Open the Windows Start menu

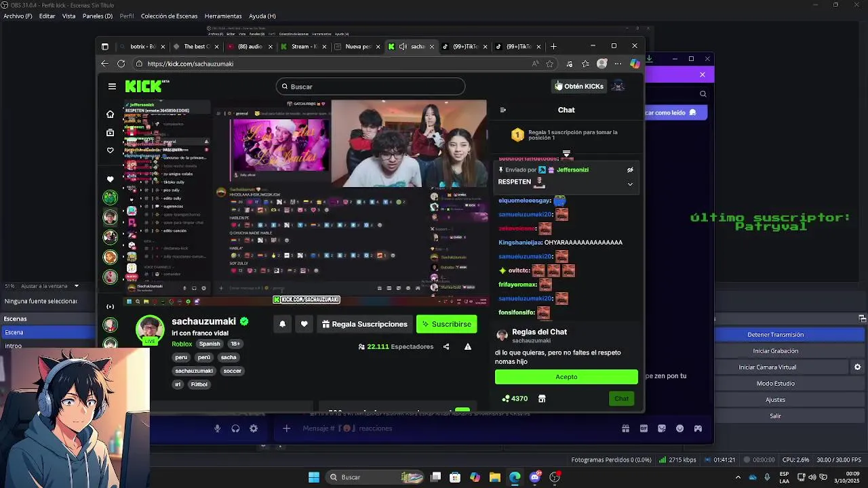(x=313, y=477)
